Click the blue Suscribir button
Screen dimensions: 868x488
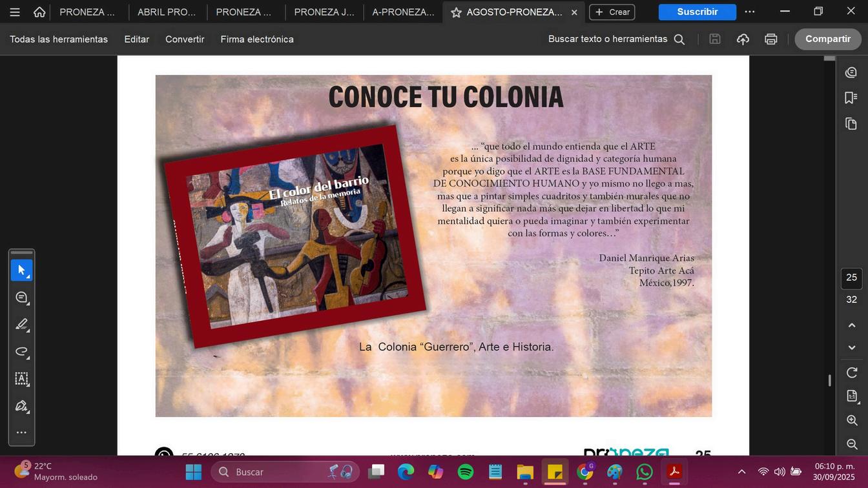(697, 12)
